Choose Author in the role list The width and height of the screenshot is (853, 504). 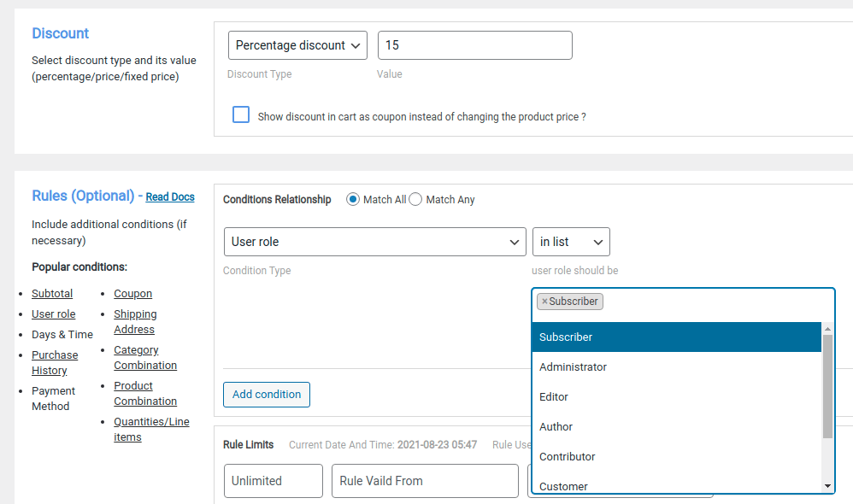pos(677,427)
